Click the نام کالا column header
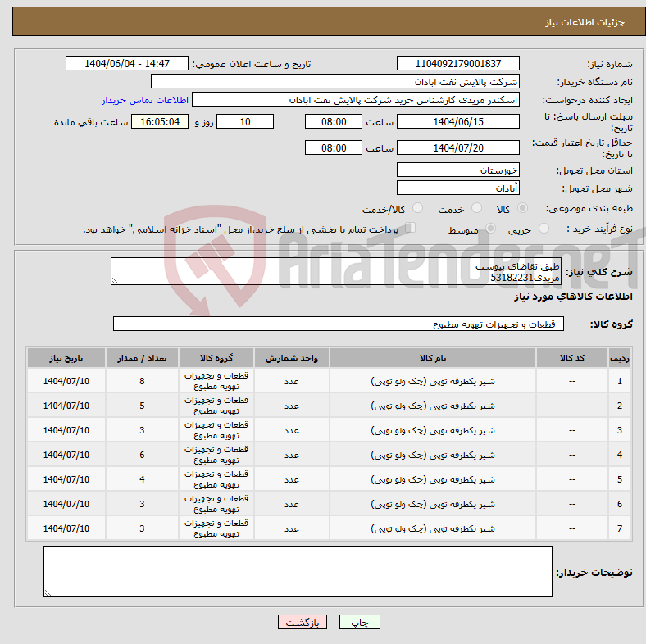This screenshot has width=646, height=644. [433, 358]
